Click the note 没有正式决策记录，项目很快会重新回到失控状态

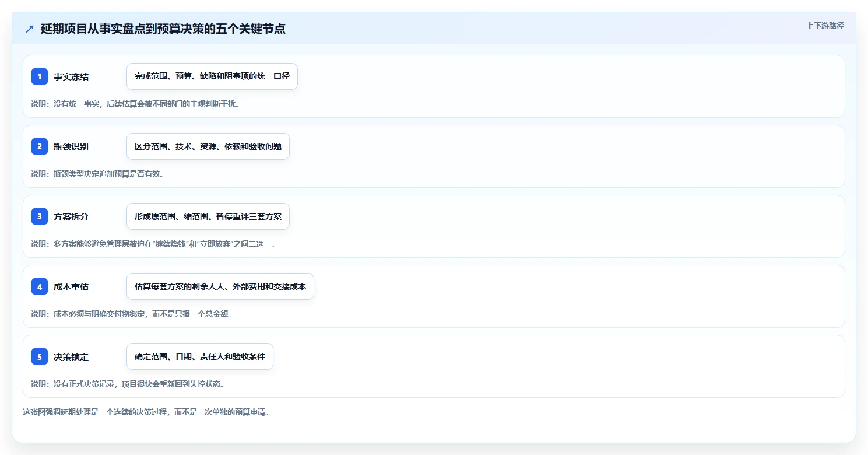[x=128, y=384]
